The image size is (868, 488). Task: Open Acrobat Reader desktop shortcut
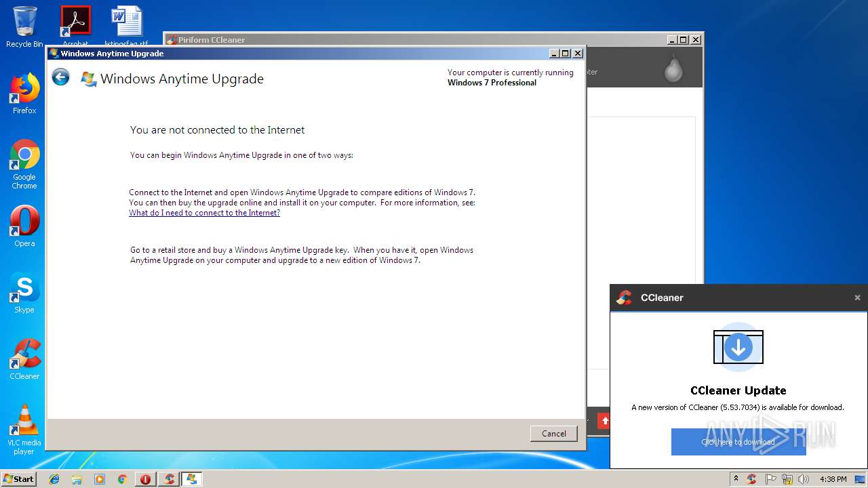75,26
